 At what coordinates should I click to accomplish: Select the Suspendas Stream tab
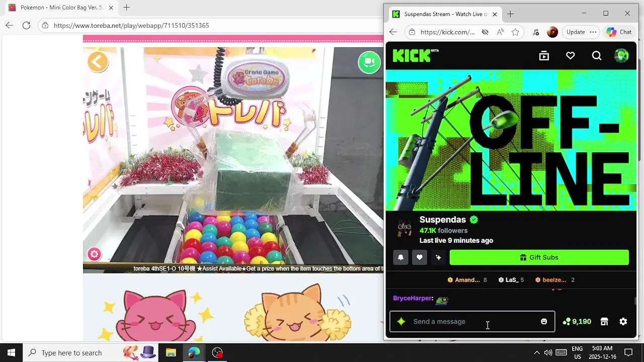445,14
